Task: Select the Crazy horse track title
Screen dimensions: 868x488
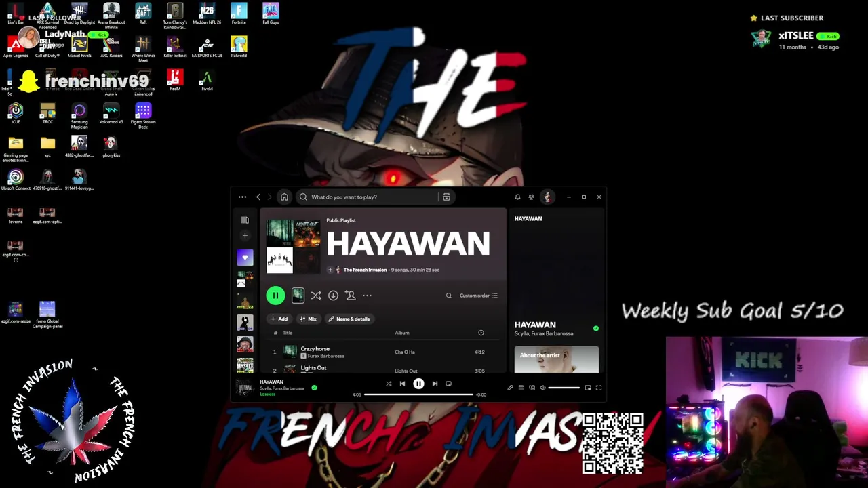Action: (x=315, y=349)
